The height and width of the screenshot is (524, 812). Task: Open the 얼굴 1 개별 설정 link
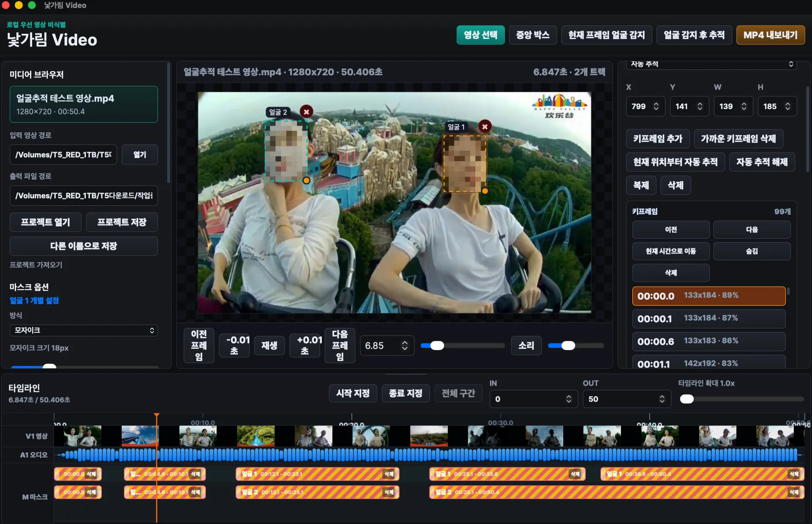pyautogui.click(x=34, y=301)
